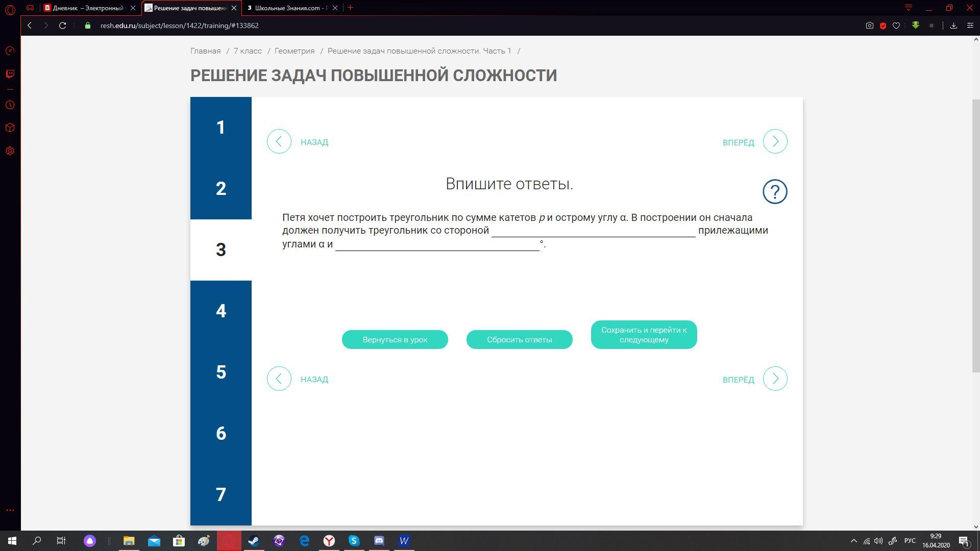Click the question mark help icon
Screen dimensions: 980x551
tap(775, 192)
